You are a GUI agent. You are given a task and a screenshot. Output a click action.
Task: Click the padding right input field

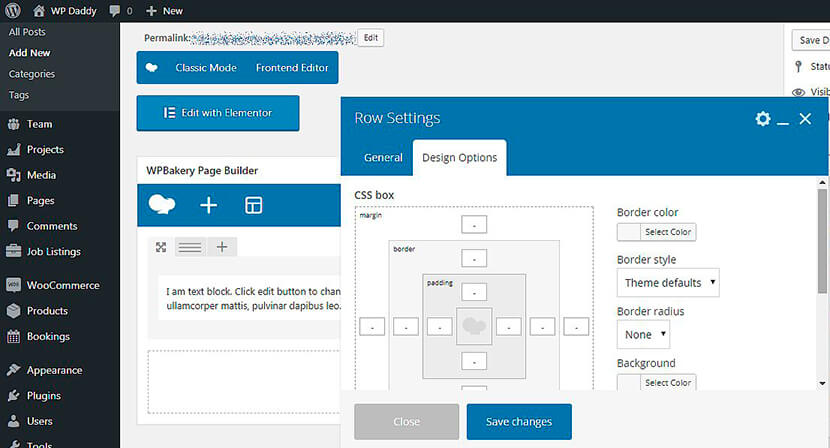click(x=508, y=326)
